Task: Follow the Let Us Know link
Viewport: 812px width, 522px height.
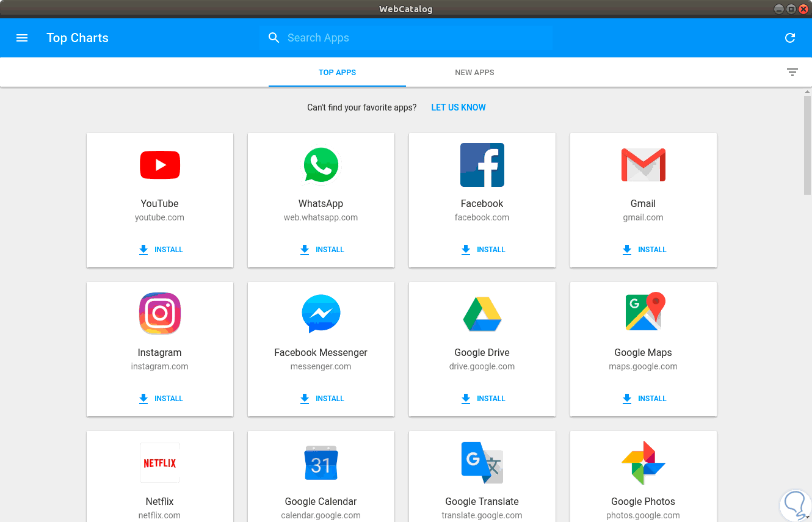Action: click(x=459, y=107)
